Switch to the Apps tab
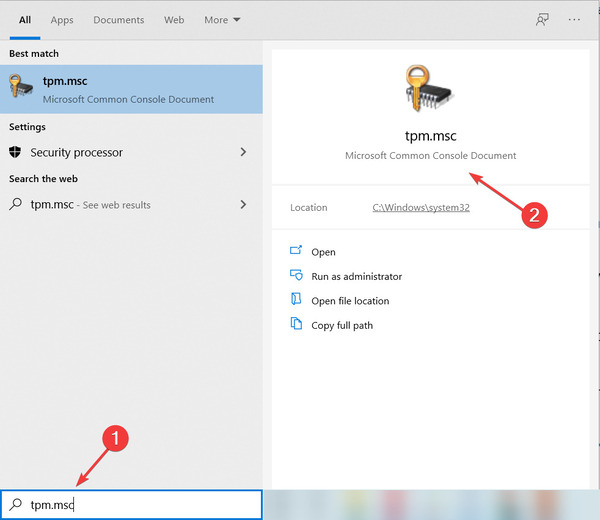This screenshot has height=520, width=600. [62, 20]
